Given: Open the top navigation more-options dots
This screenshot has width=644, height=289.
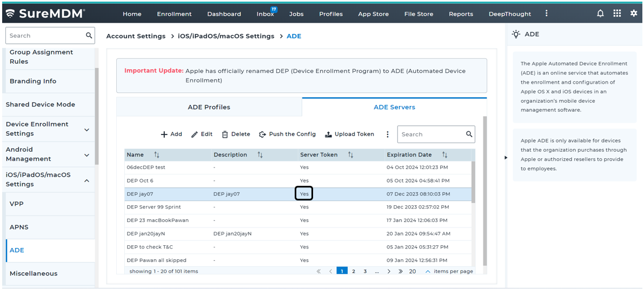Looking at the screenshot, I should pyautogui.click(x=546, y=14).
